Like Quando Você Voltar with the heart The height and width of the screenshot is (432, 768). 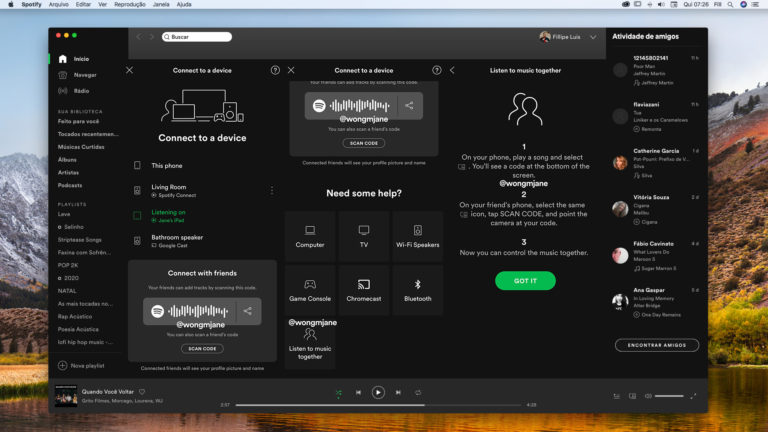(x=142, y=391)
